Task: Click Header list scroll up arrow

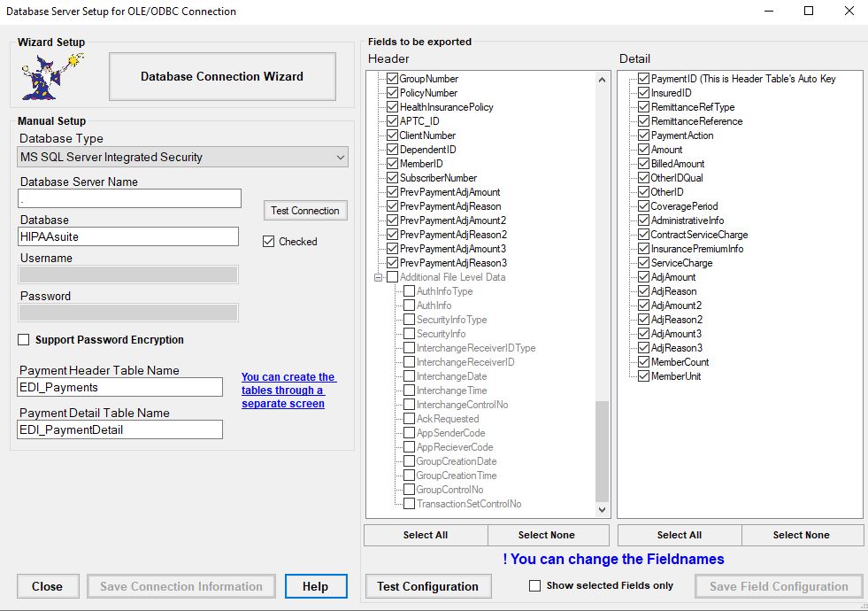Action: [x=603, y=80]
